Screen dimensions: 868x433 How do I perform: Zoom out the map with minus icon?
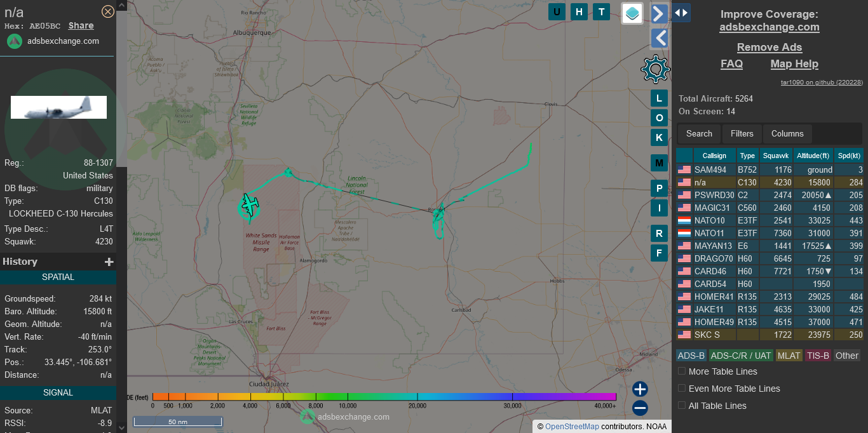640,408
